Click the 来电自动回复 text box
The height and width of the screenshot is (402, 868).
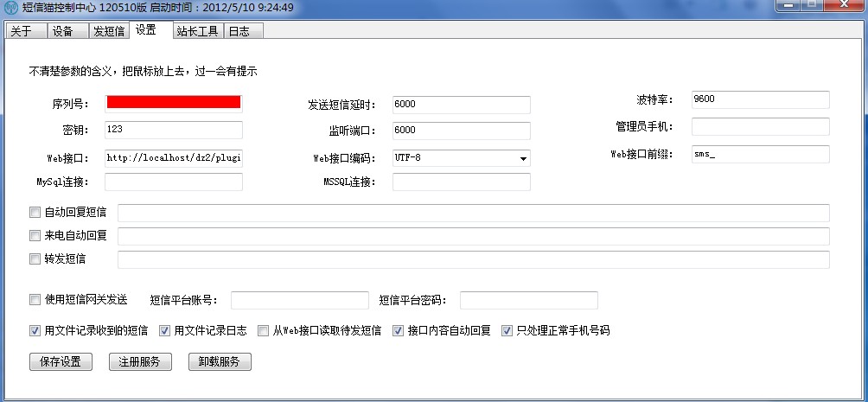pyautogui.click(x=473, y=236)
